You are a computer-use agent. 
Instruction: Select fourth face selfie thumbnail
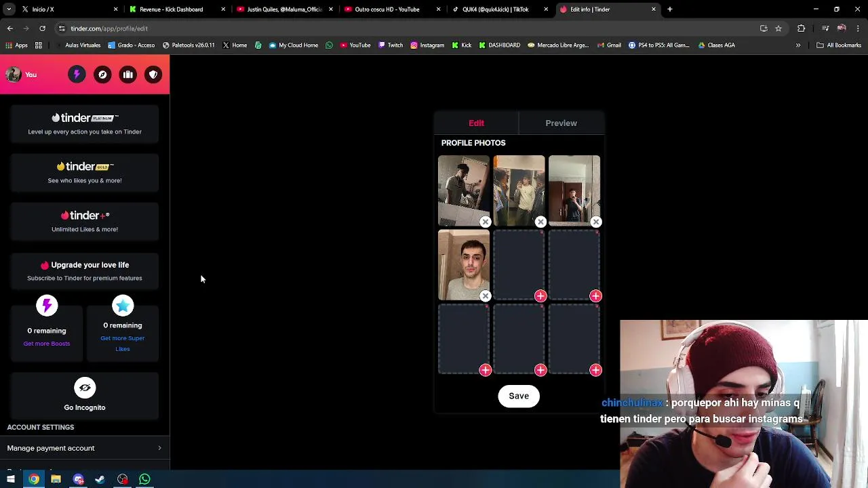(x=464, y=264)
